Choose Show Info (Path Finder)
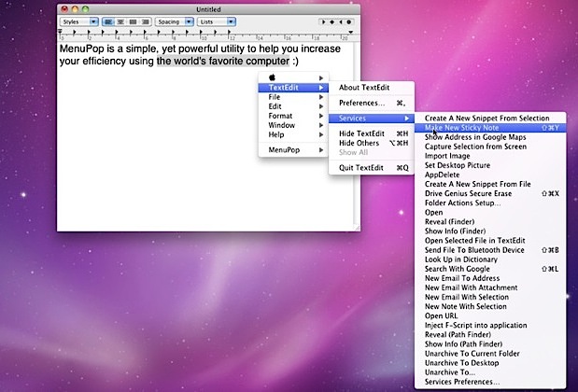The image size is (578, 392). [490, 344]
